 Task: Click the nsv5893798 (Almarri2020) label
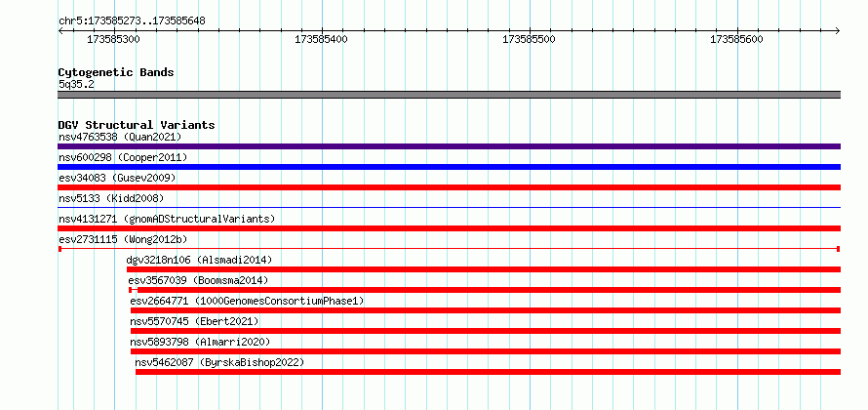200,342
